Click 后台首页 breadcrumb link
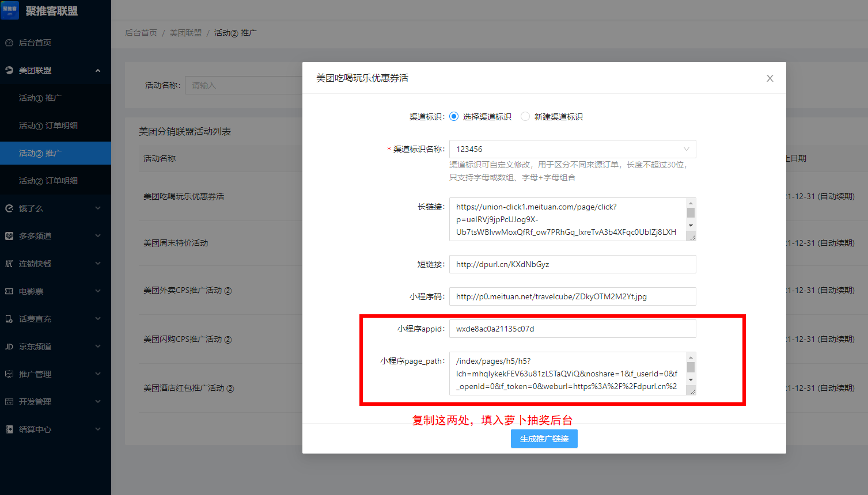The width and height of the screenshot is (868, 495). coord(141,33)
